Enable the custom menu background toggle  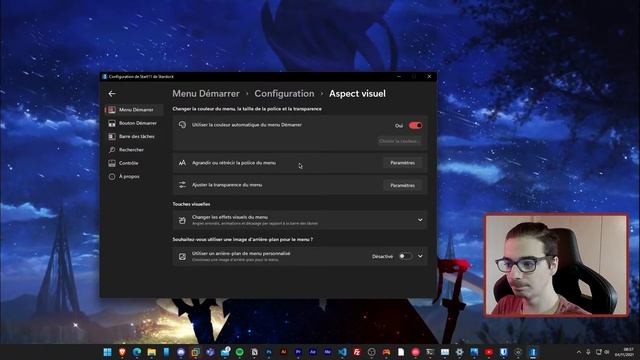[405, 256]
